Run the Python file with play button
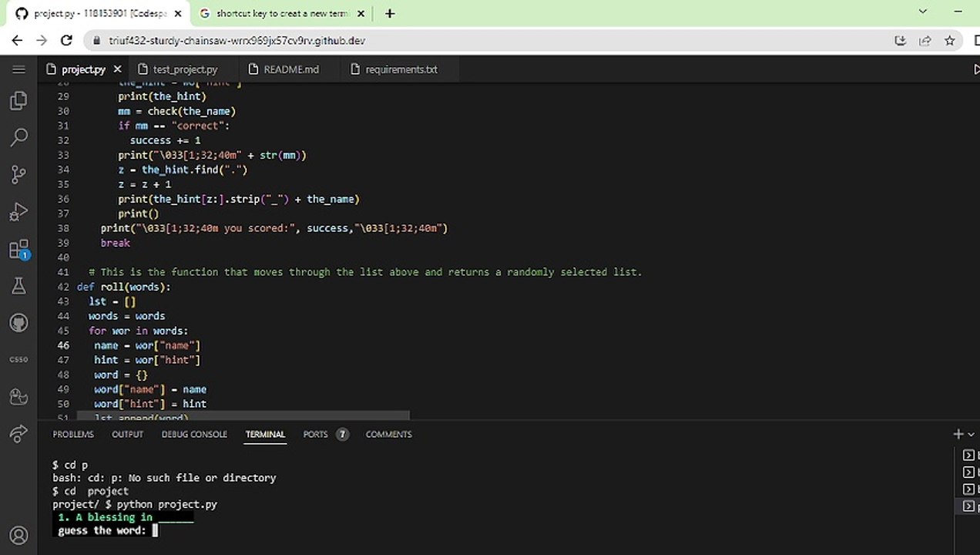Screen dimensions: 980x555 pos(976,69)
